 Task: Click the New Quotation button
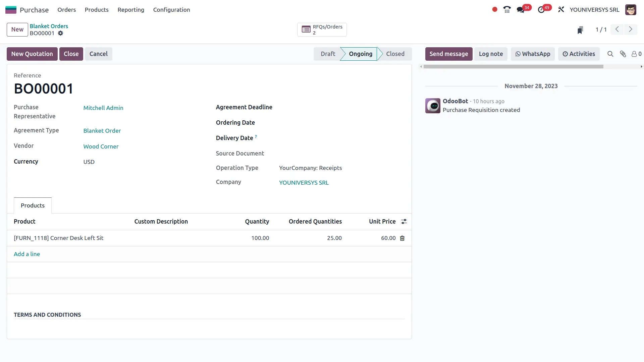[x=32, y=54]
